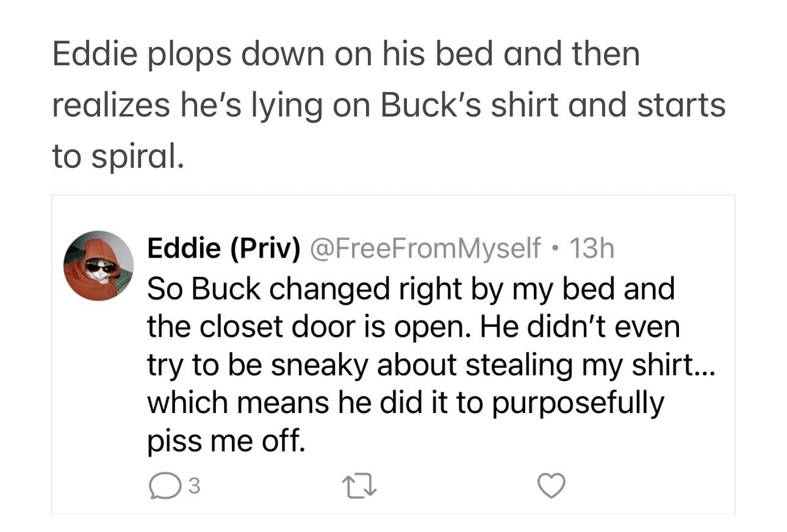Select the line 'So Buck changed right by my bed and'
The width and height of the screenshot is (787, 532).
coord(411,289)
